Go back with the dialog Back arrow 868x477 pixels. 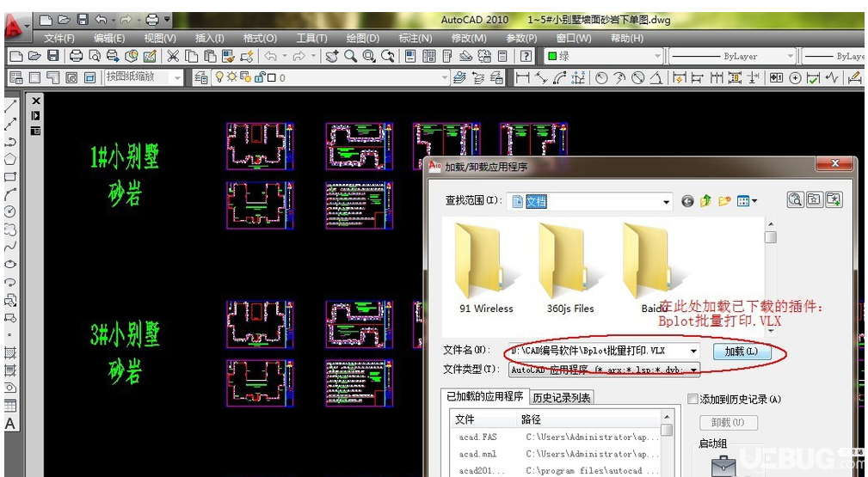(x=687, y=201)
